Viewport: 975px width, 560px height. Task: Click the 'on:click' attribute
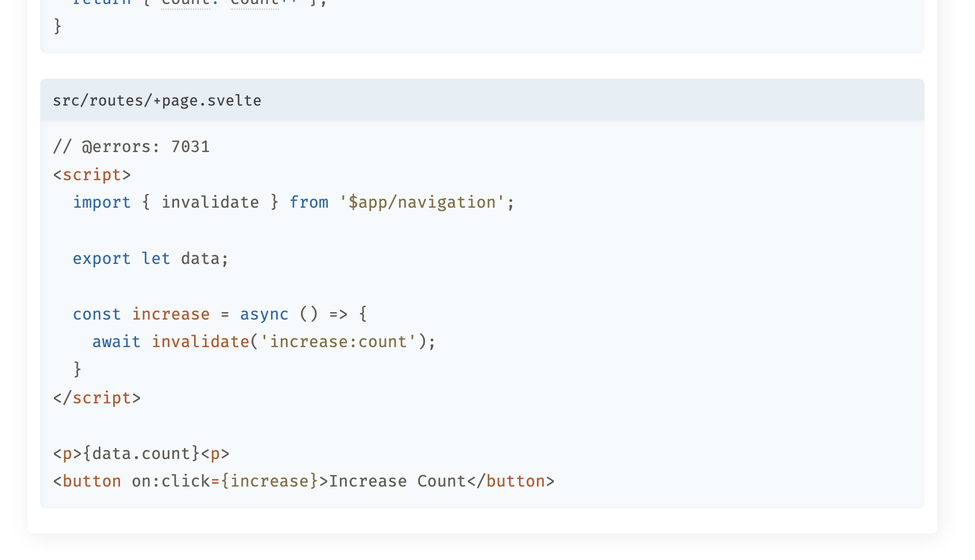click(171, 481)
